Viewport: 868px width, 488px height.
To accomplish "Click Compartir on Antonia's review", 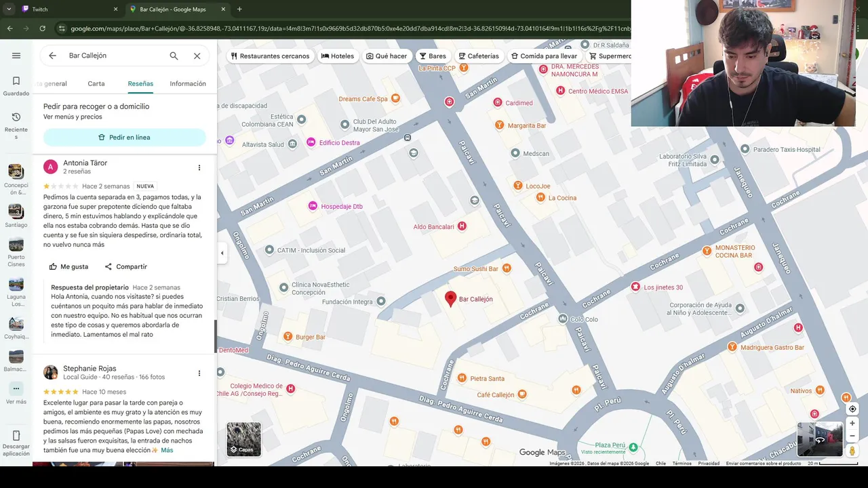I will 126,266.
